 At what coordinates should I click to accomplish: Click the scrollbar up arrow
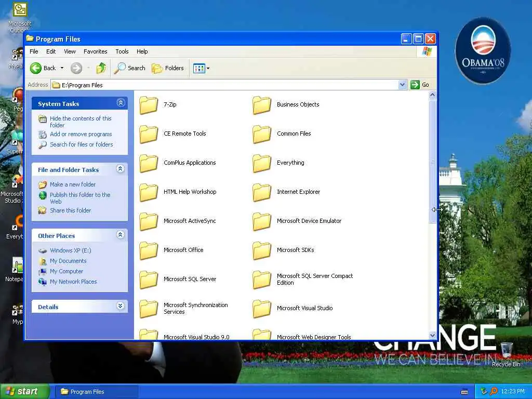click(432, 96)
